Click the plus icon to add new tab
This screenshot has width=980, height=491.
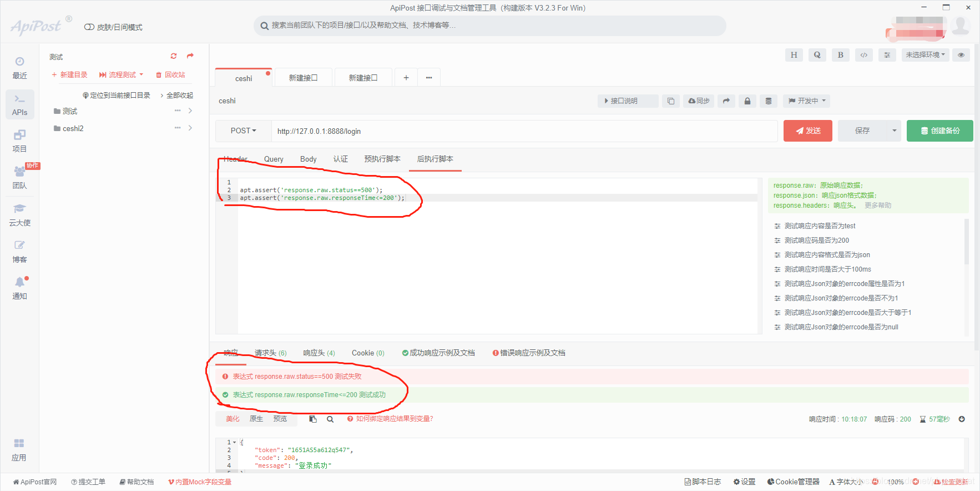coord(406,78)
